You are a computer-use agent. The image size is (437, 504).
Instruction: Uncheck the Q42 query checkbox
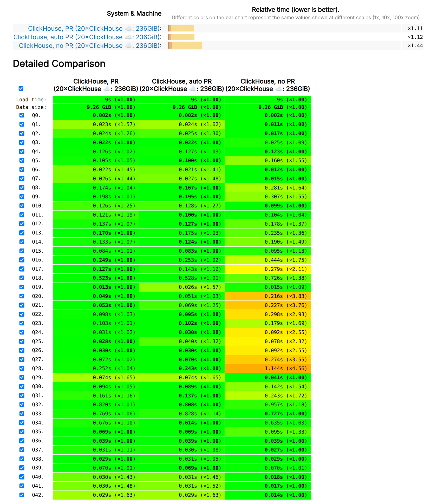point(22,495)
